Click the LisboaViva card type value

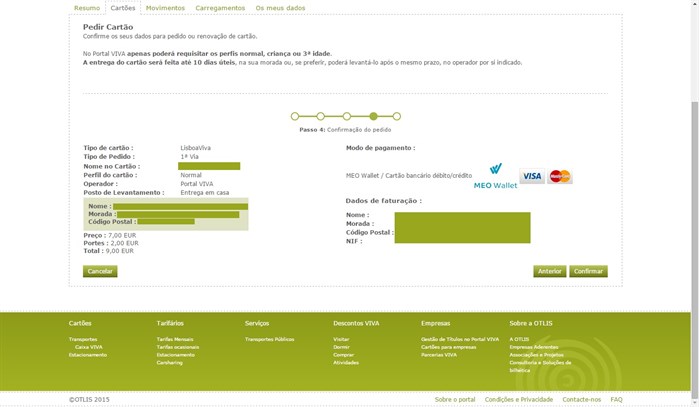(196, 148)
